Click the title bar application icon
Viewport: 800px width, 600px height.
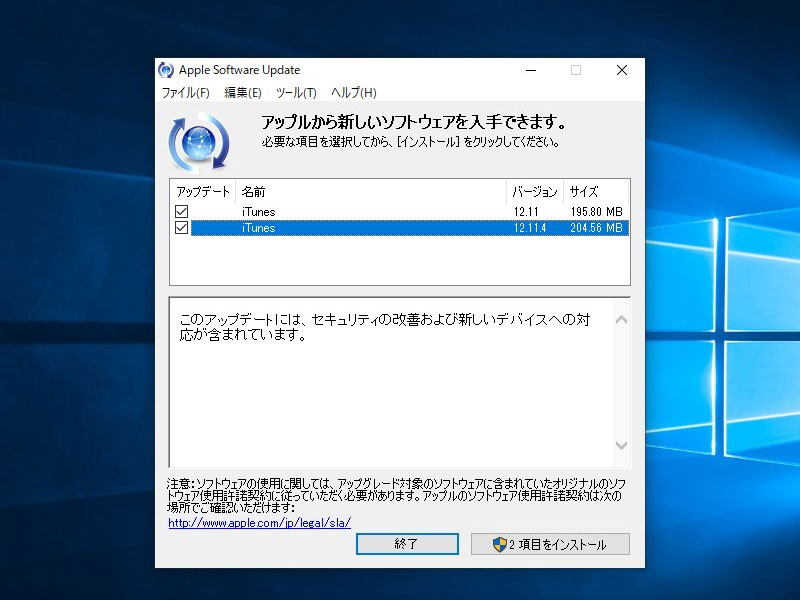[x=166, y=70]
